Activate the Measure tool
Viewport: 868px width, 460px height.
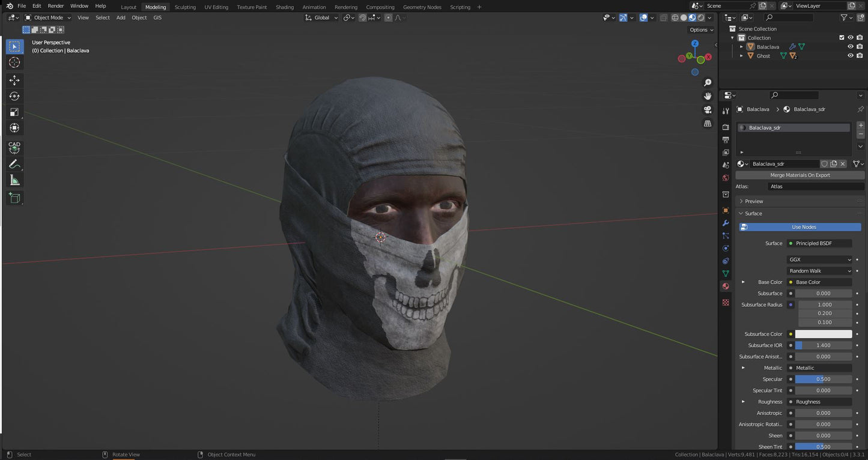[14, 180]
